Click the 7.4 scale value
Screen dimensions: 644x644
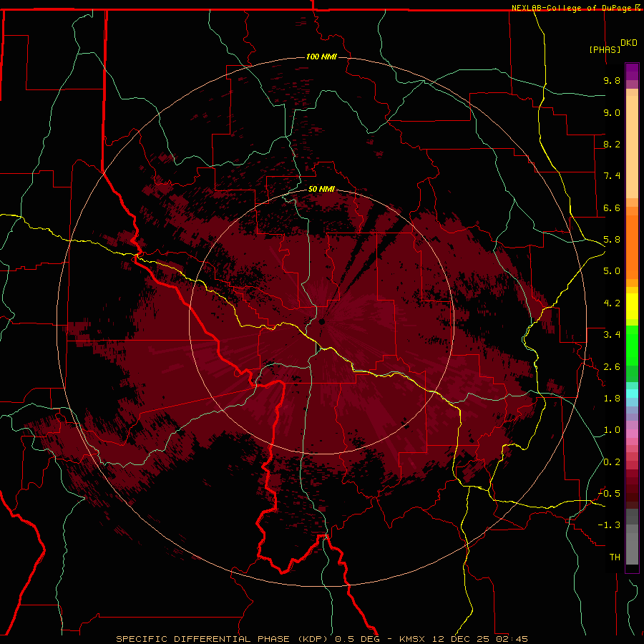tap(612, 176)
